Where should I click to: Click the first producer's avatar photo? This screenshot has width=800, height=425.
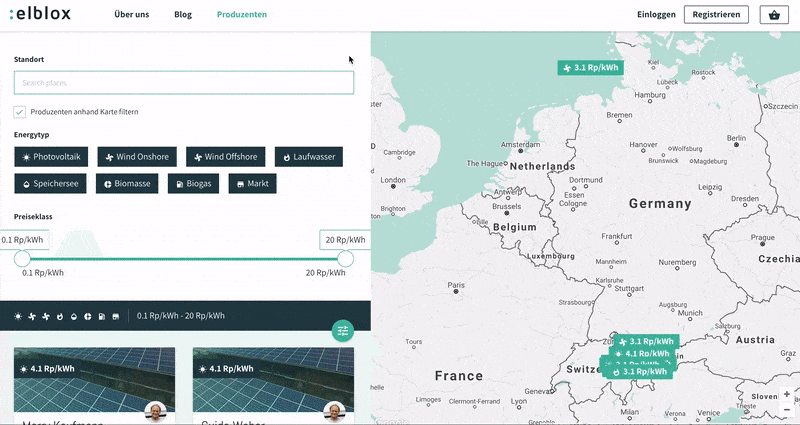156,412
